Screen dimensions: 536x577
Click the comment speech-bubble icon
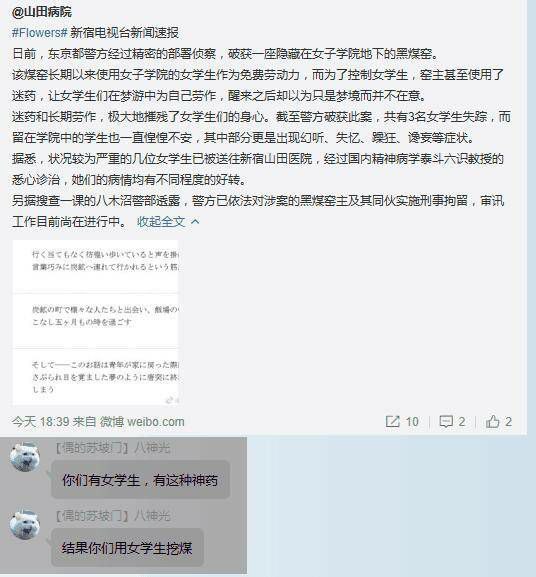tap(446, 421)
